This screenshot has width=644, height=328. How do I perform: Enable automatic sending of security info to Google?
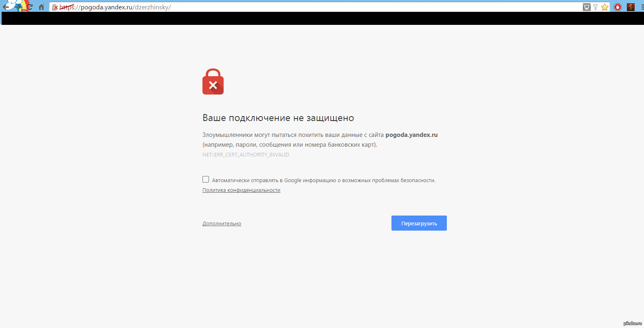pyautogui.click(x=206, y=179)
